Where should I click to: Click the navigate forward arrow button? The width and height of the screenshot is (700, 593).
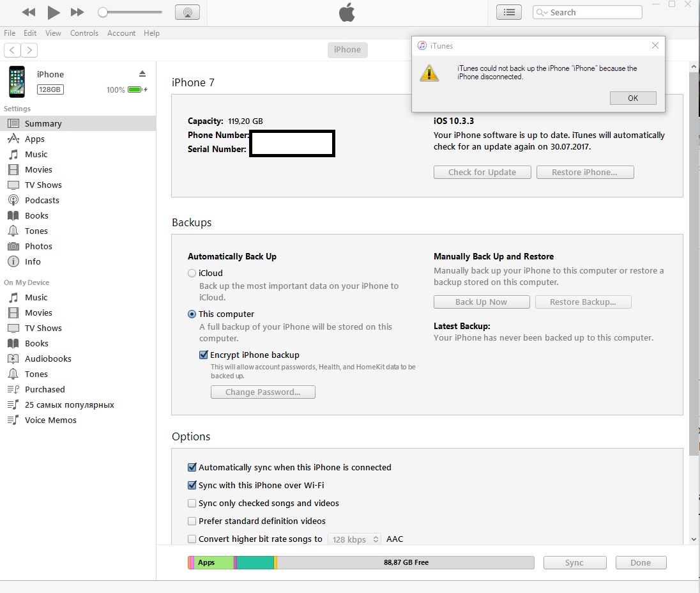click(29, 50)
